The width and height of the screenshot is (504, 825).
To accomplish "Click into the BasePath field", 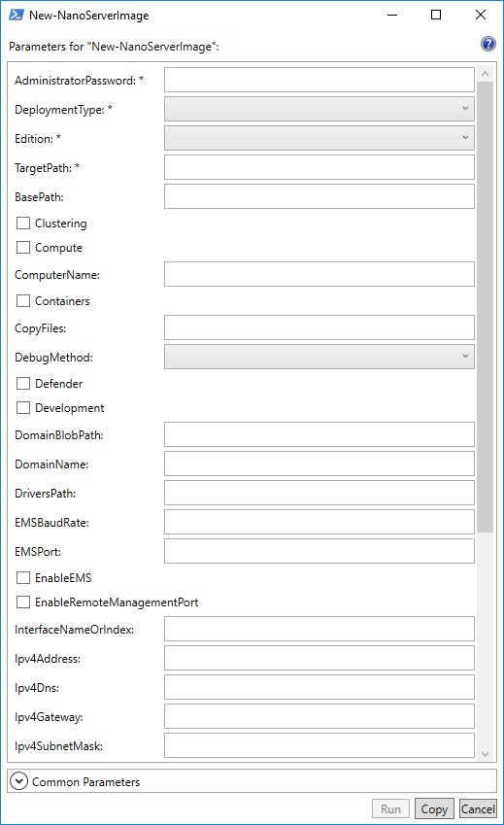I will tap(319, 196).
